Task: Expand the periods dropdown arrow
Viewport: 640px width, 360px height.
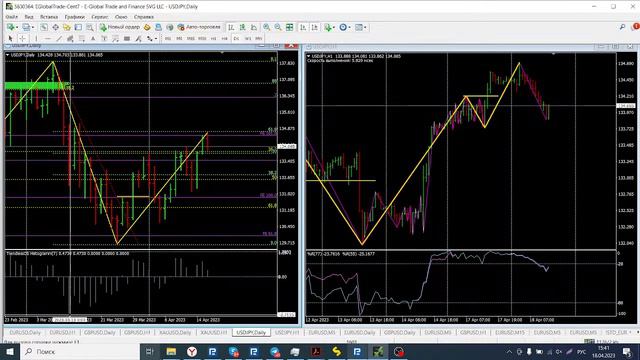Action: coord(349,27)
